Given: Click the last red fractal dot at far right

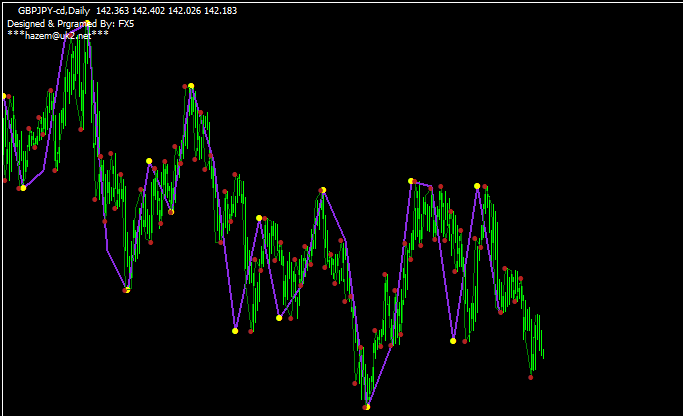Looking at the screenshot, I should click(531, 377).
